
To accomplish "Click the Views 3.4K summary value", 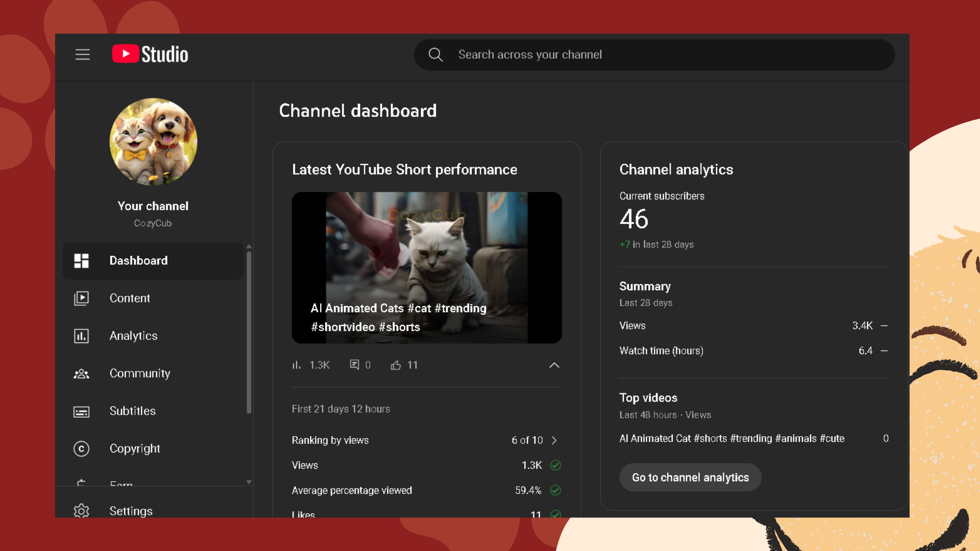I will pos(863,325).
